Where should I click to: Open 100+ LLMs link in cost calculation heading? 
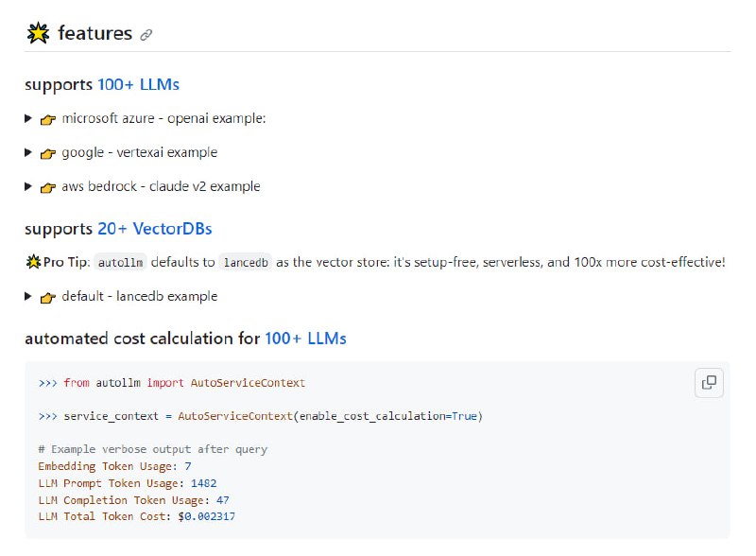click(x=305, y=339)
